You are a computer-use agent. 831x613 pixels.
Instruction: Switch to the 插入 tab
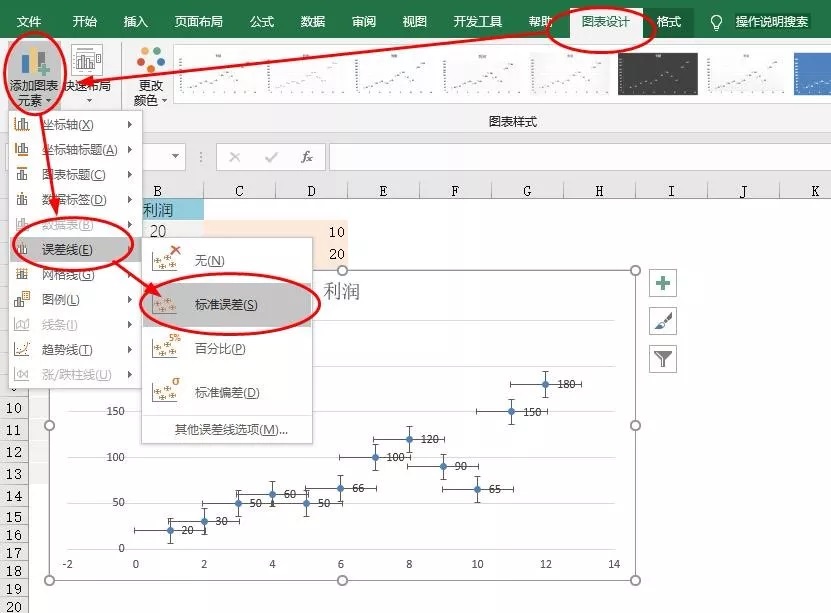(136, 22)
